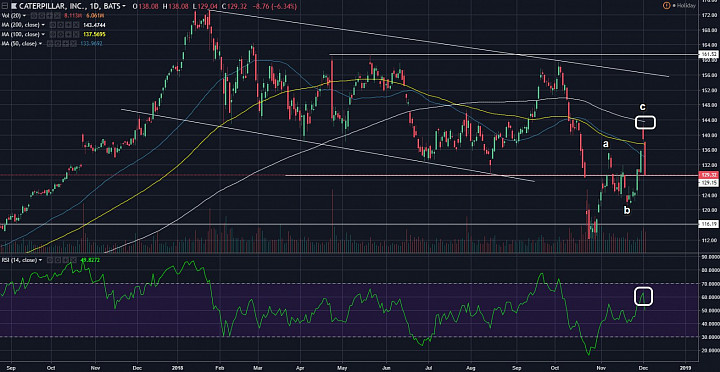Click the plus icon on Vol (20) row
Image resolution: width=720 pixels, height=372 pixels.
(50, 16)
